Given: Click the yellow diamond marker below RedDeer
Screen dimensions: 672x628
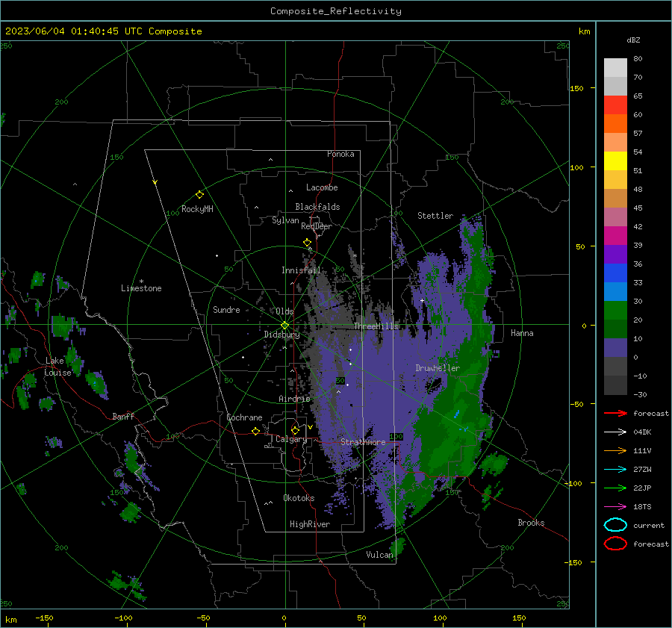Looking at the screenshot, I should (307, 243).
